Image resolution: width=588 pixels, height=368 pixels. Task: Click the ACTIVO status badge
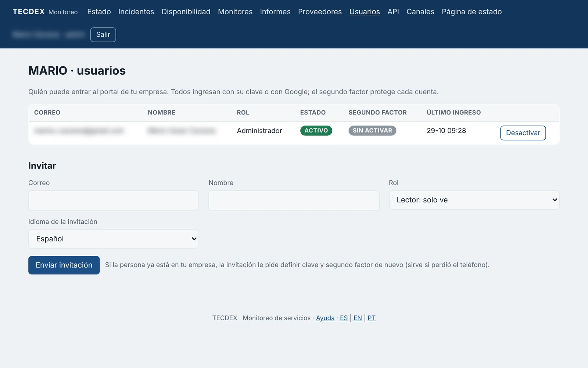click(316, 131)
